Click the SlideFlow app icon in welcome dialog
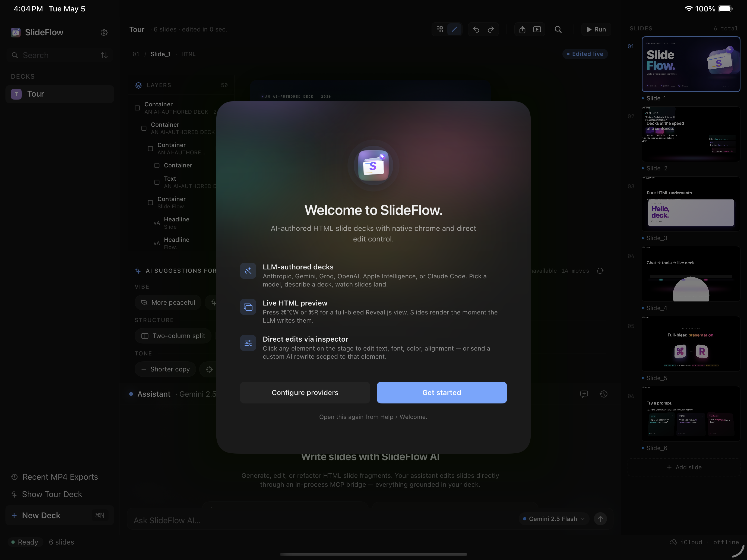The image size is (747, 560). [x=373, y=166]
